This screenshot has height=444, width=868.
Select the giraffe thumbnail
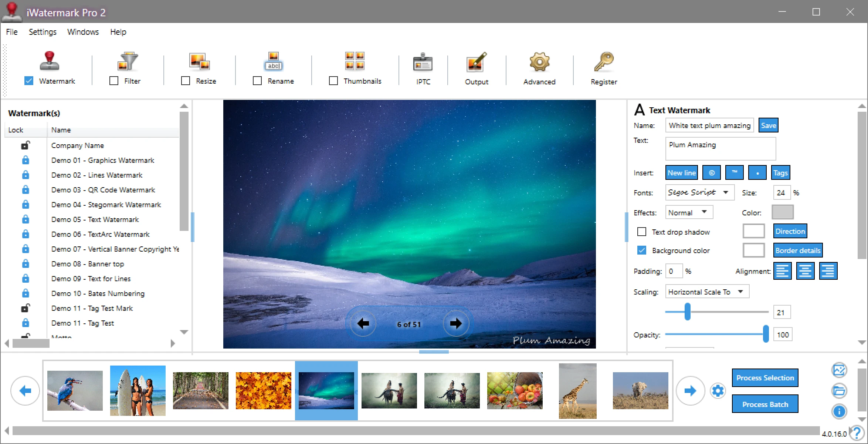[x=578, y=391]
